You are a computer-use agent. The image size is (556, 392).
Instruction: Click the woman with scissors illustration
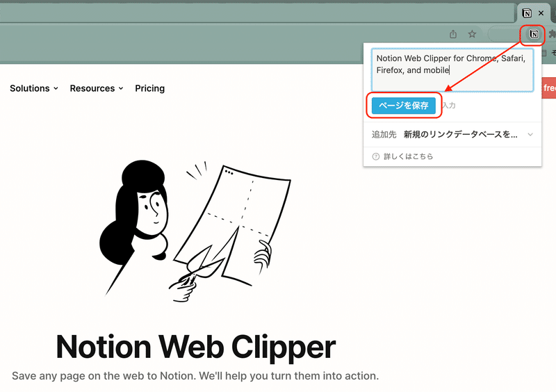pos(195,231)
